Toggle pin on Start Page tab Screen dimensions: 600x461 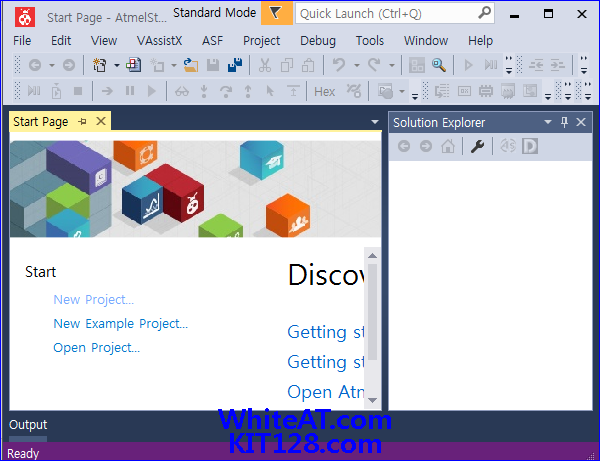[x=82, y=122]
